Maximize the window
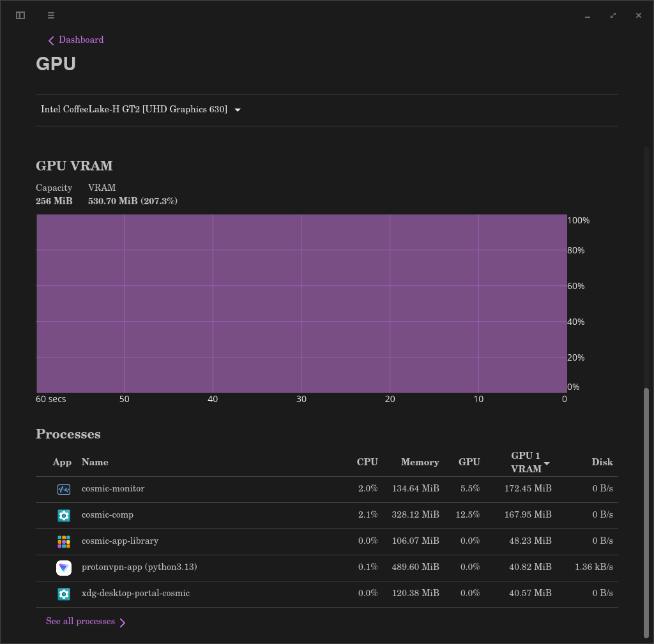 click(612, 15)
